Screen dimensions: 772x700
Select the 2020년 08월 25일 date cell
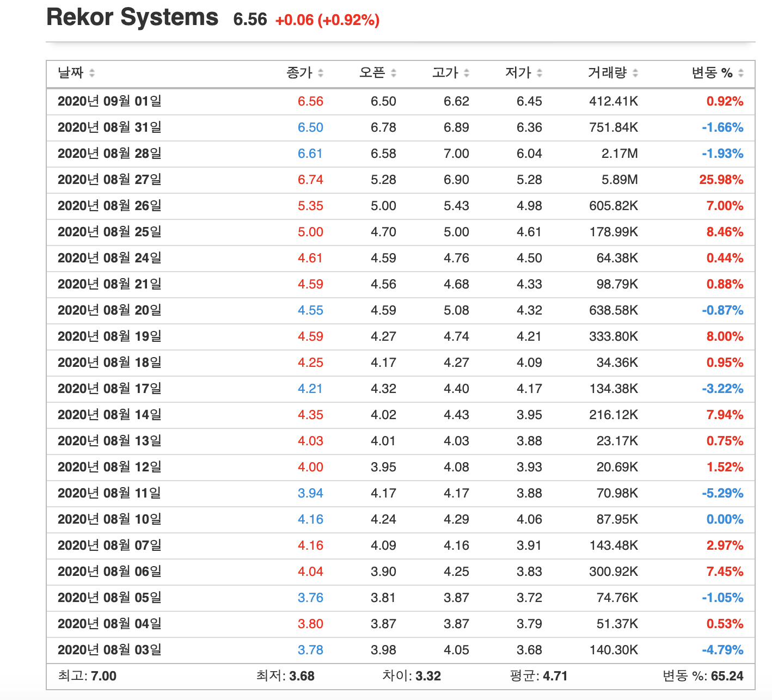pyautogui.click(x=109, y=232)
